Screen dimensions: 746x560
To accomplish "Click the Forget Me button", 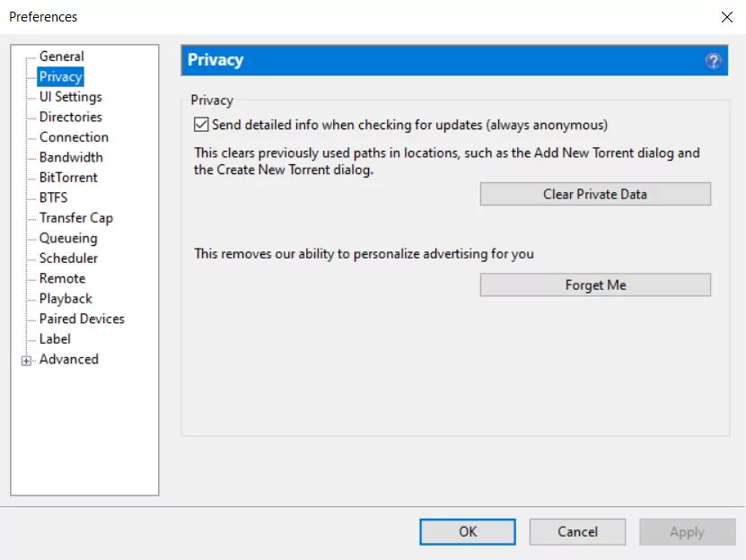I will pos(595,284).
